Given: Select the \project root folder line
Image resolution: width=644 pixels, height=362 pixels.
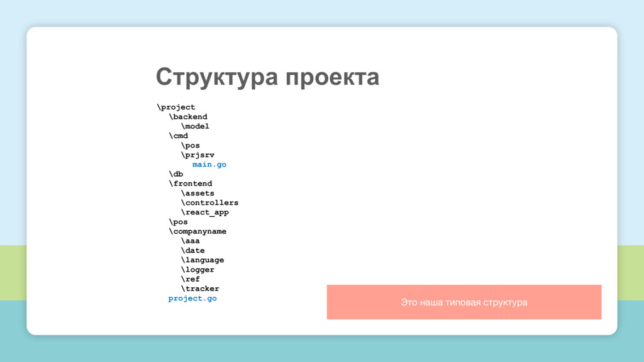Looking at the screenshot, I should (176, 107).
